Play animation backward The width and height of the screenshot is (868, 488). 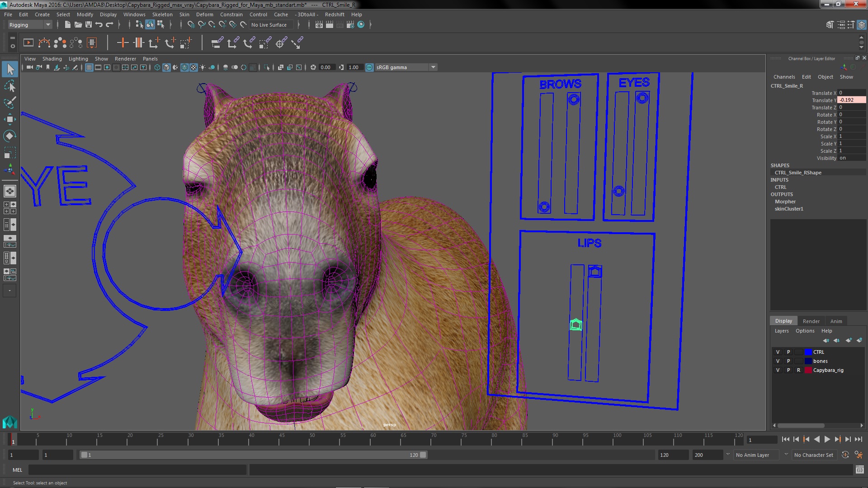pos(816,439)
